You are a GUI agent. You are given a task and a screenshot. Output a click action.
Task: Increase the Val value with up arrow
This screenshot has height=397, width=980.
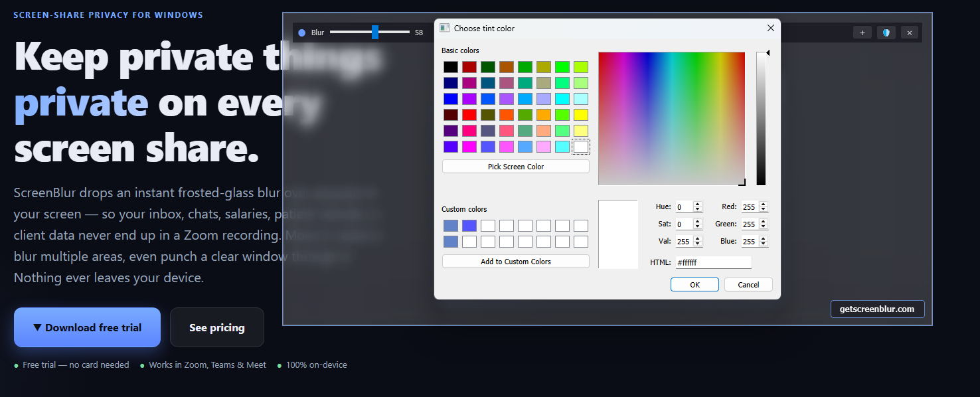[x=698, y=239]
